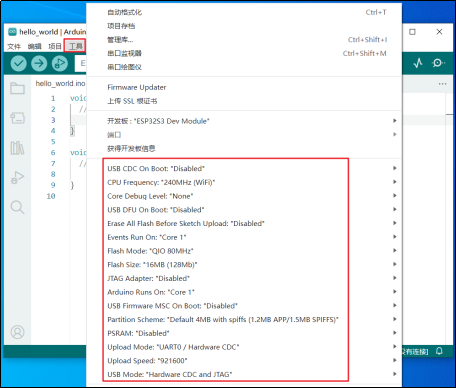
Task: Open the Search sidebar icon
Action: click(x=17, y=207)
